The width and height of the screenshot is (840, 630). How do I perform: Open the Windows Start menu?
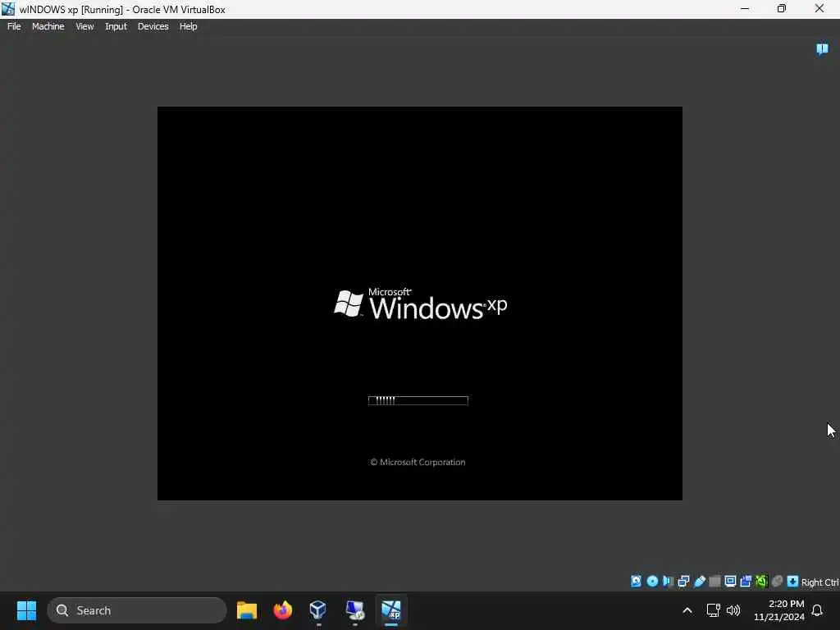click(x=26, y=610)
